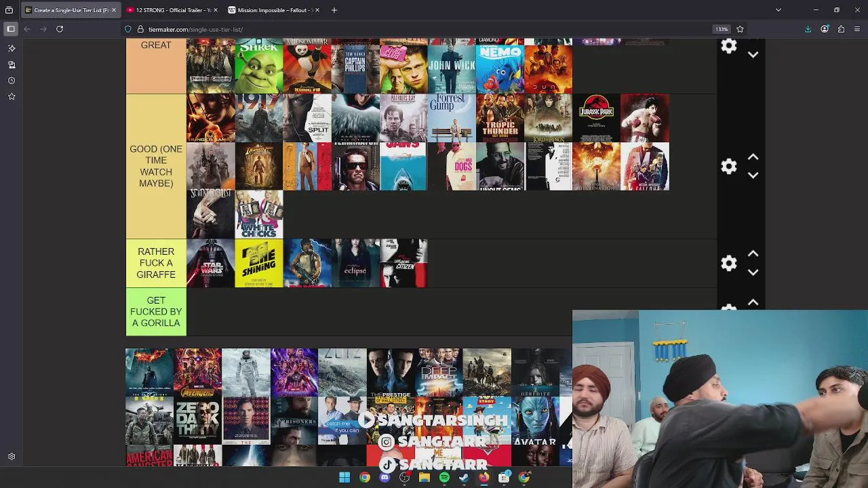868x488 pixels.
Task: Open Discord from the taskbar
Action: pyautogui.click(x=384, y=478)
